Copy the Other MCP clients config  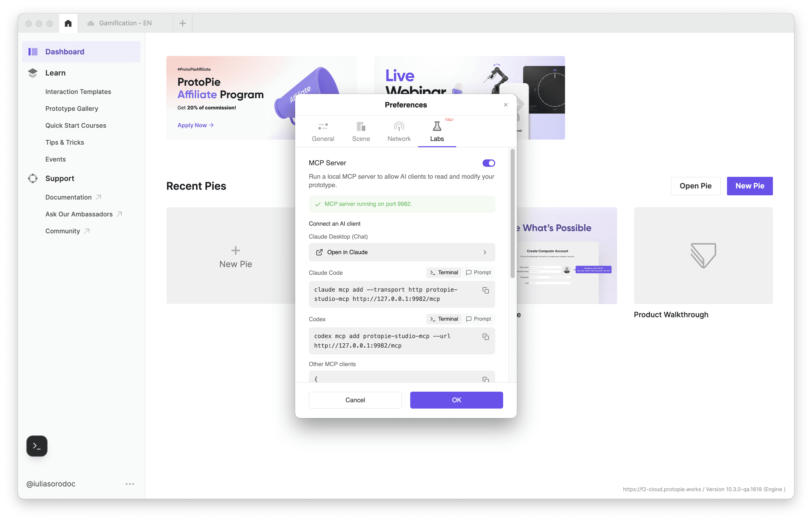[x=485, y=380]
